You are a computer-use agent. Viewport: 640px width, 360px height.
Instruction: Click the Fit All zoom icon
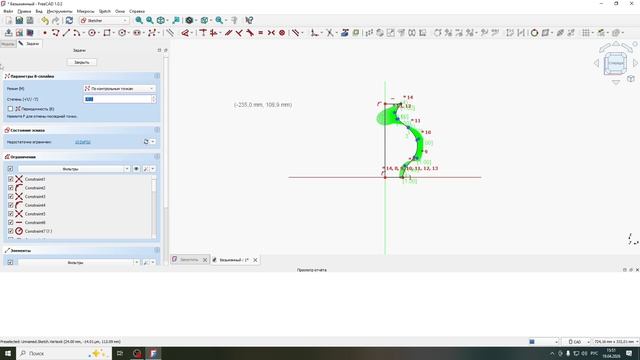pos(139,20)
